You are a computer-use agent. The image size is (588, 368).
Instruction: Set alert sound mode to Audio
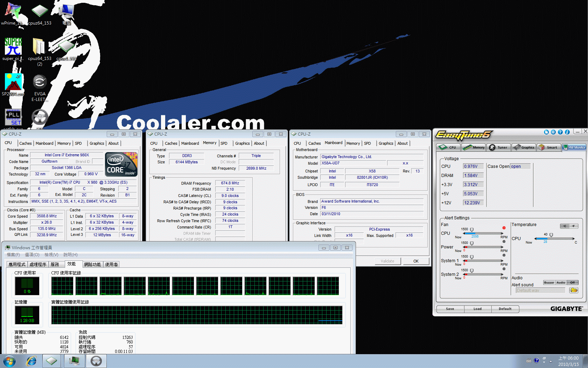(x=561, y=282)
